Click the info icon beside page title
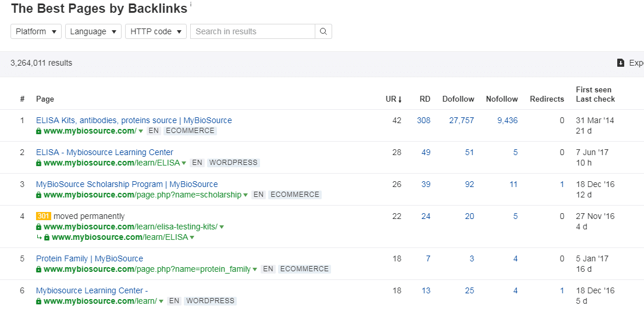This screenshot has width=644, height=309. click(191, 5)
